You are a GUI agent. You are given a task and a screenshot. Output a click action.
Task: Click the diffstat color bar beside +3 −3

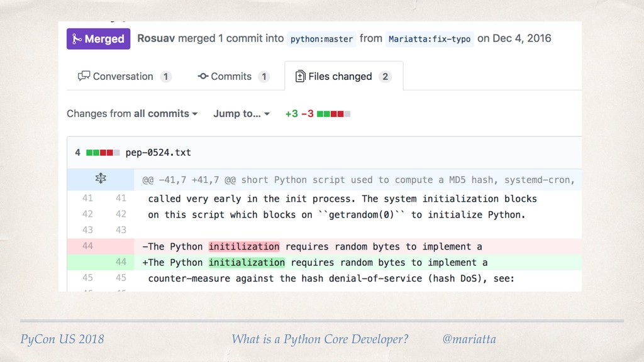pyautogui.click(x=334, y=114)
